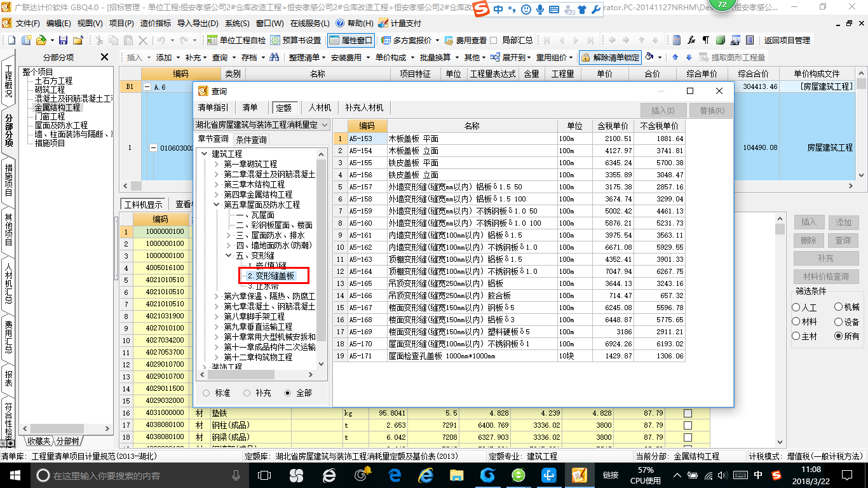
Task: Expand 三、屋面防水、排水 tree node
Action: [229, 236]
